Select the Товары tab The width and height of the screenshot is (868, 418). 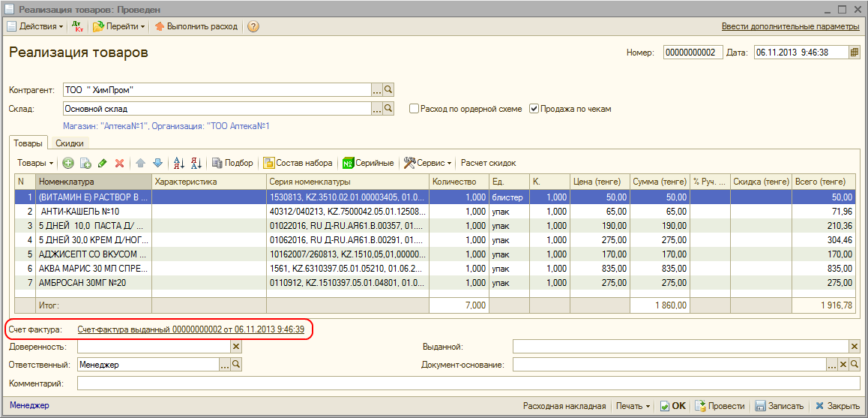point(28,143)
